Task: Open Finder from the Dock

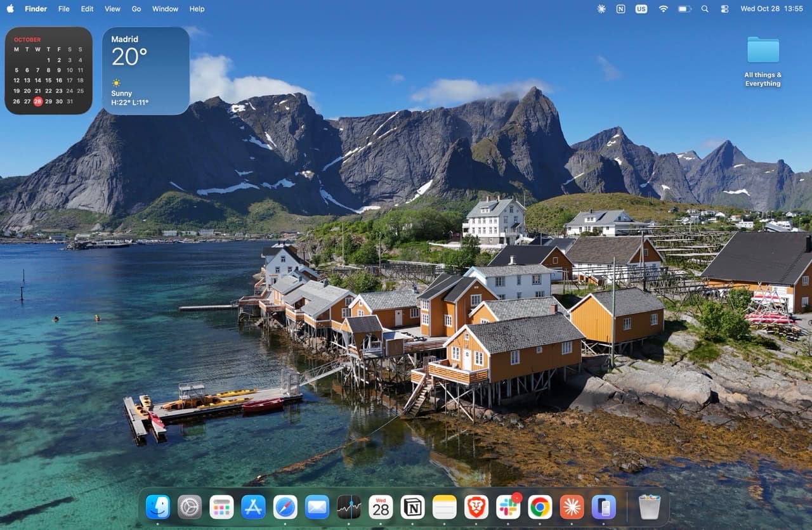Action: click(157, 507)
